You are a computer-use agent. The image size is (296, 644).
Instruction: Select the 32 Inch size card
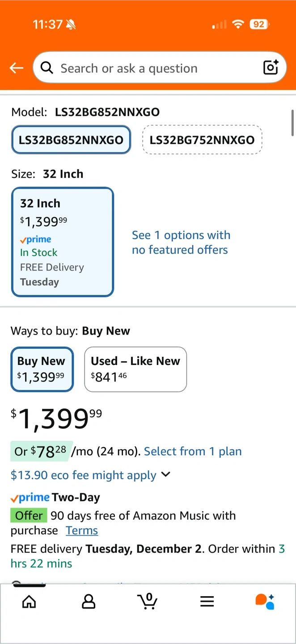[63, 242]
